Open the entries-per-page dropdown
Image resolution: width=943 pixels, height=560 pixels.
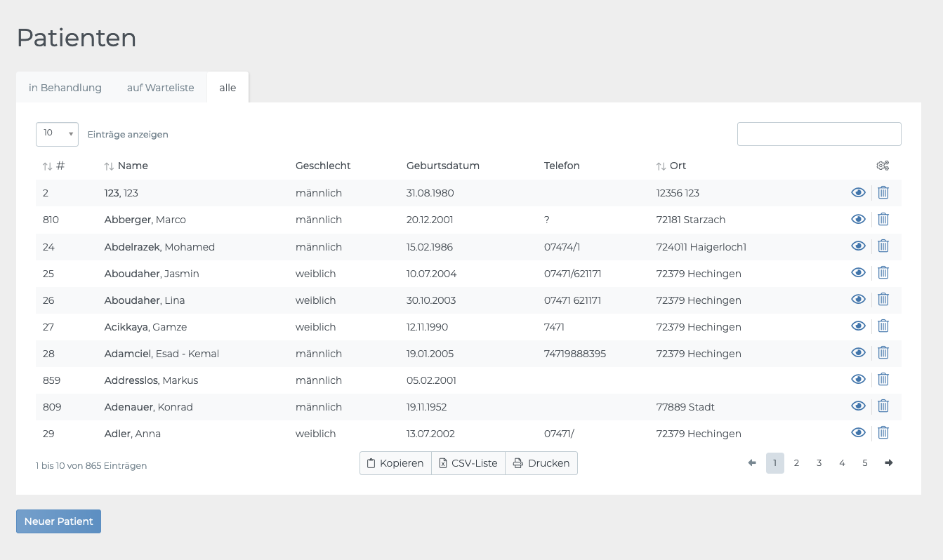tap(57, 134)
